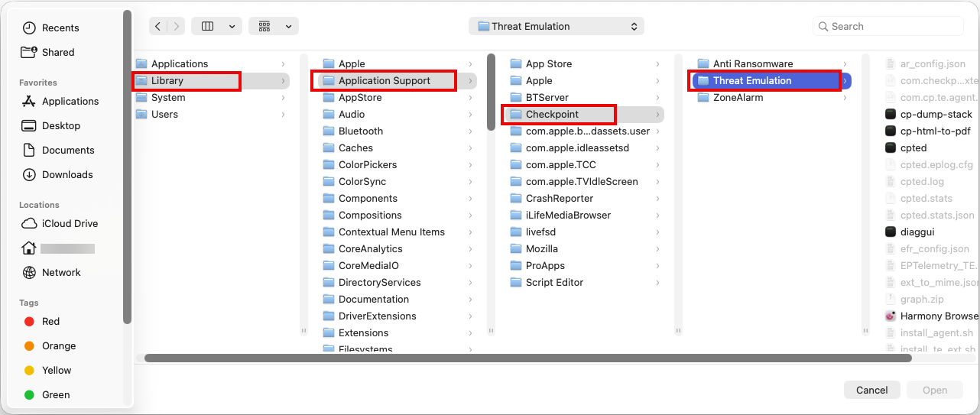Filter by the Orange tag
The height and width of the screenshot is (415, 980).
(48, 345)
